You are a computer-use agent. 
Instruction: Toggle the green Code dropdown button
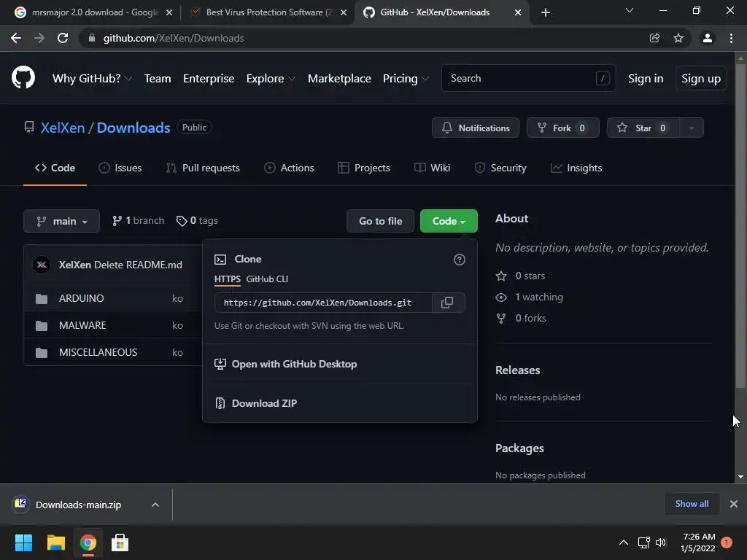pos(449,221)
